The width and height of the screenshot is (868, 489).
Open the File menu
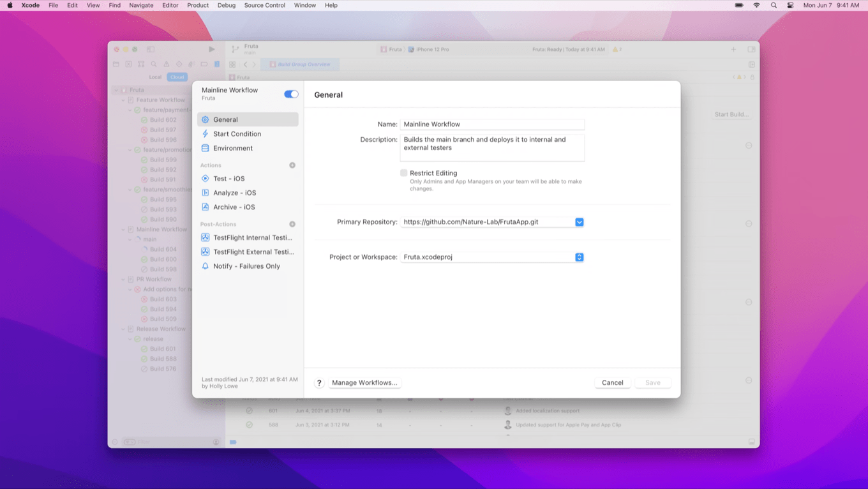[x=53, y=5]
